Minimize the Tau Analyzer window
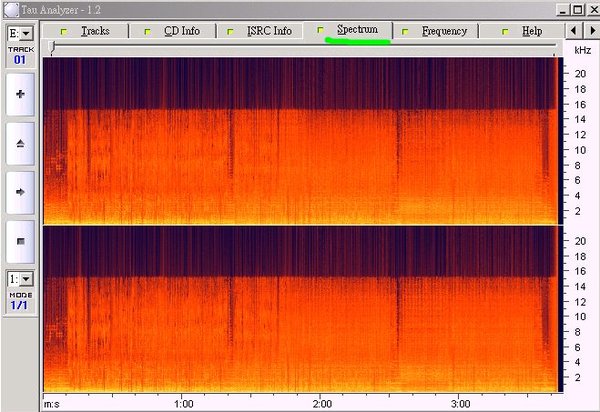Viewport: 600px width, 412px height. (x=562, y=10)
